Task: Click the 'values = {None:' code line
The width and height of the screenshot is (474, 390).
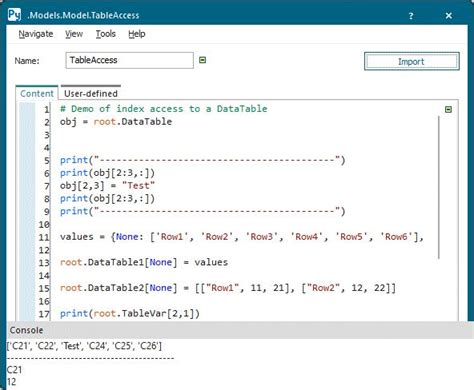Action: (242, 237)
